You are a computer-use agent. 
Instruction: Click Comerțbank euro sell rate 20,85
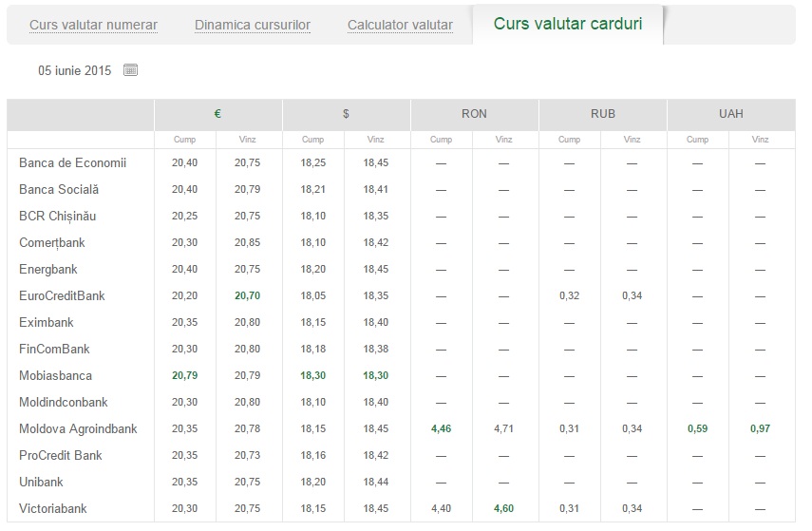pos(248,243)
